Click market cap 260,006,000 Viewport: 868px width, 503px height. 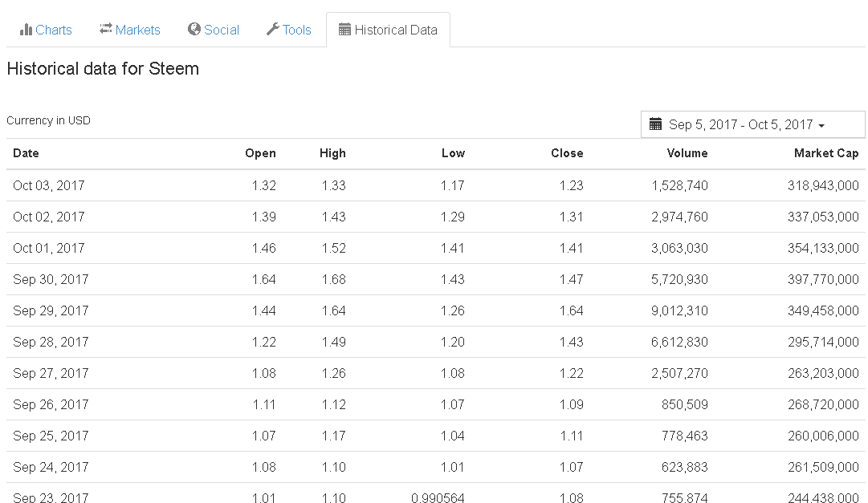[823, 436]
